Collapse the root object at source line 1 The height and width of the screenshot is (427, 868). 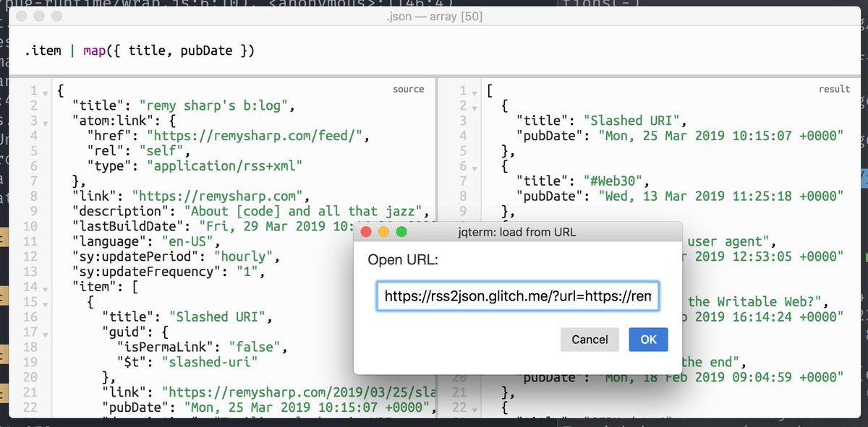point(46,92)
